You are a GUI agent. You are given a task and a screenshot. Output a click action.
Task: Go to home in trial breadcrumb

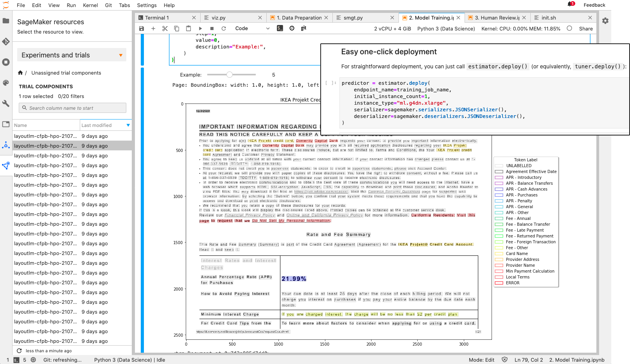pos(20,73)
